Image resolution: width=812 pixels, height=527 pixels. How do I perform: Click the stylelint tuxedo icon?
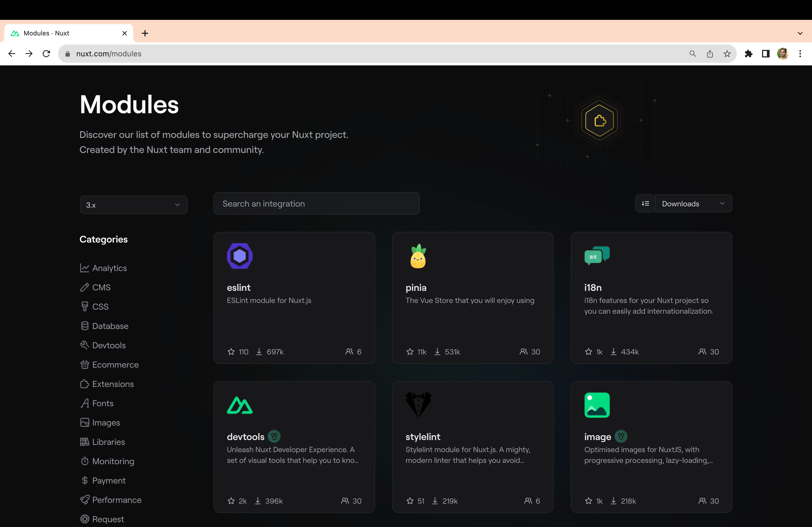click(418, 405)
